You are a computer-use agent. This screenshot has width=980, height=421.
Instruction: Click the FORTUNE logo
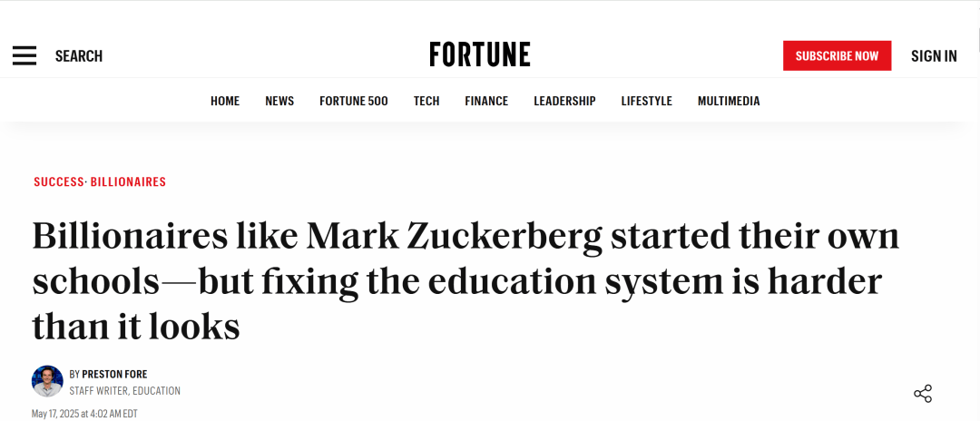480,55
